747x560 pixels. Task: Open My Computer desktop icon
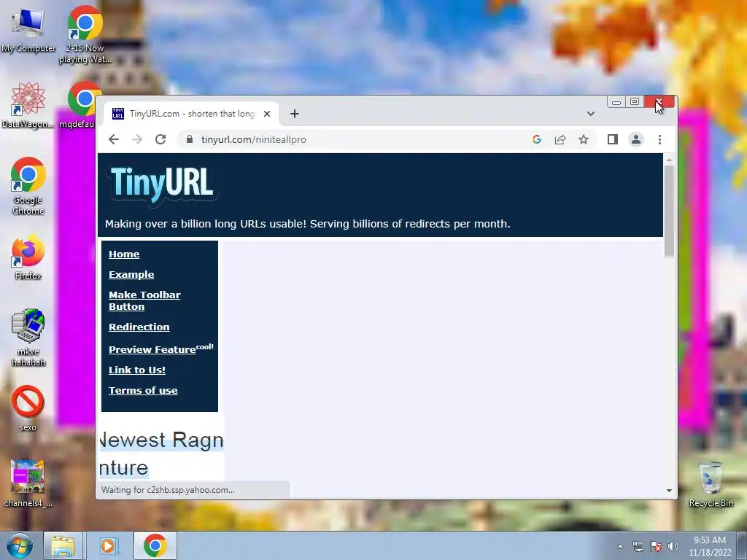click(28, 30)
